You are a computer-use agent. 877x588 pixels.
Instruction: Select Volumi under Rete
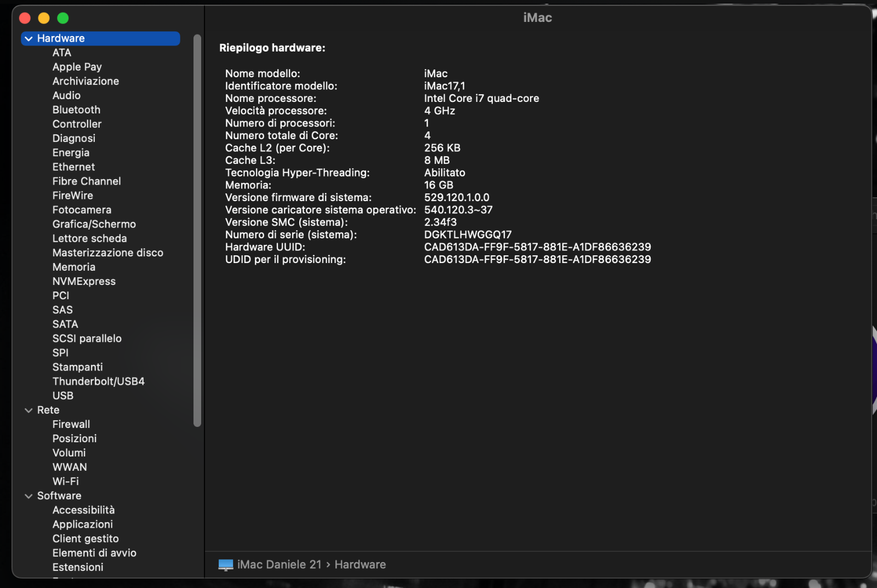point(69,453)
